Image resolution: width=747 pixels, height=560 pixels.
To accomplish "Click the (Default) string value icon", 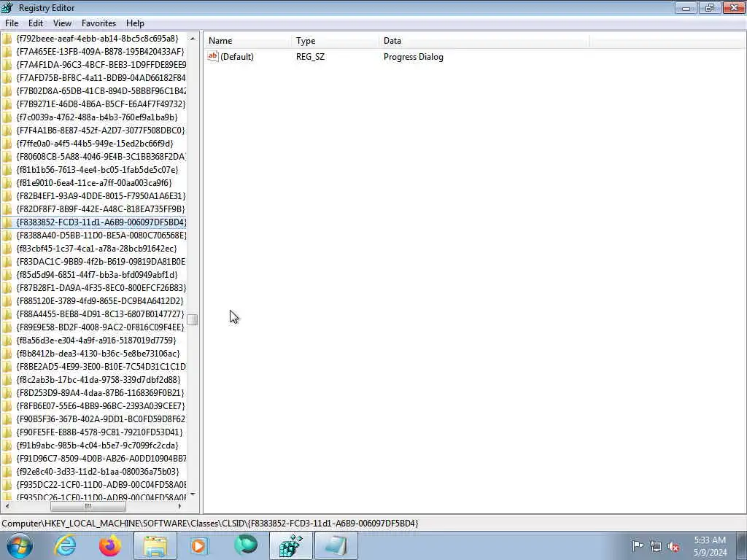I will [213, 57].
